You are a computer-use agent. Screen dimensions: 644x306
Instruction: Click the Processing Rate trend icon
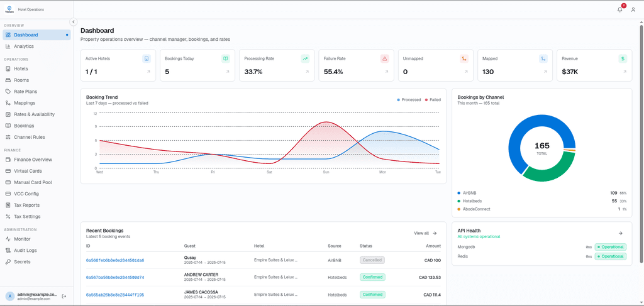click(x=305, y=58)
